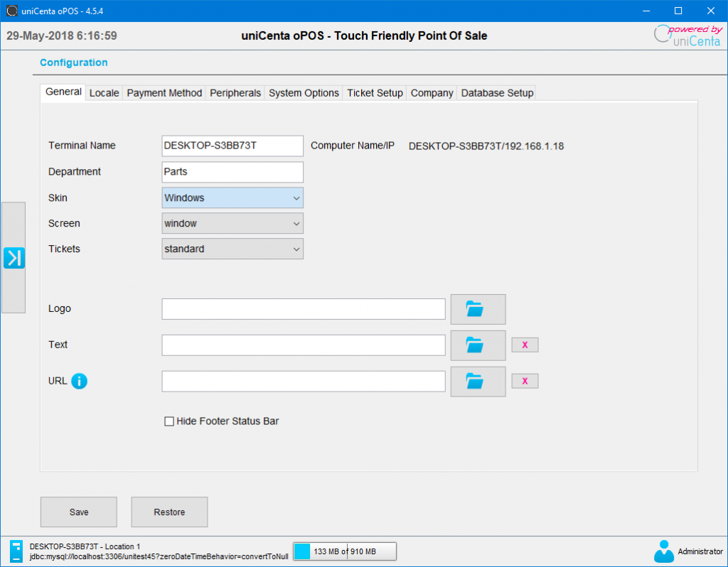Screen dimensions: 728x567
Task: Clear the Text field using its X button
Action: tap(525, 345)
